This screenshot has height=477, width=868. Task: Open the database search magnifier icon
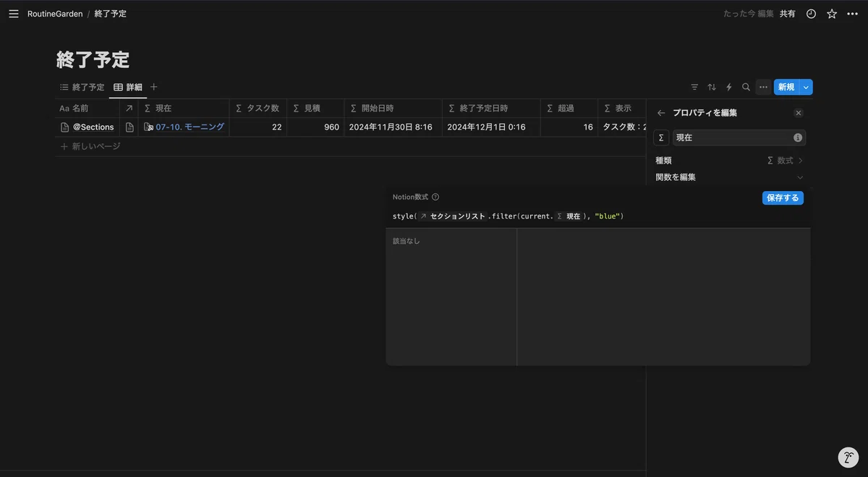(x=746, y=87)
